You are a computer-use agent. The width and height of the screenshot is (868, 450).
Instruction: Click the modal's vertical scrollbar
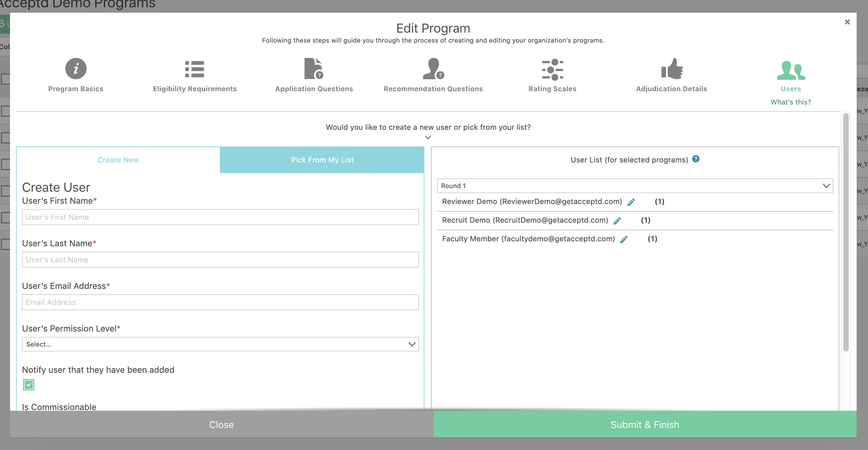(846, 232)
